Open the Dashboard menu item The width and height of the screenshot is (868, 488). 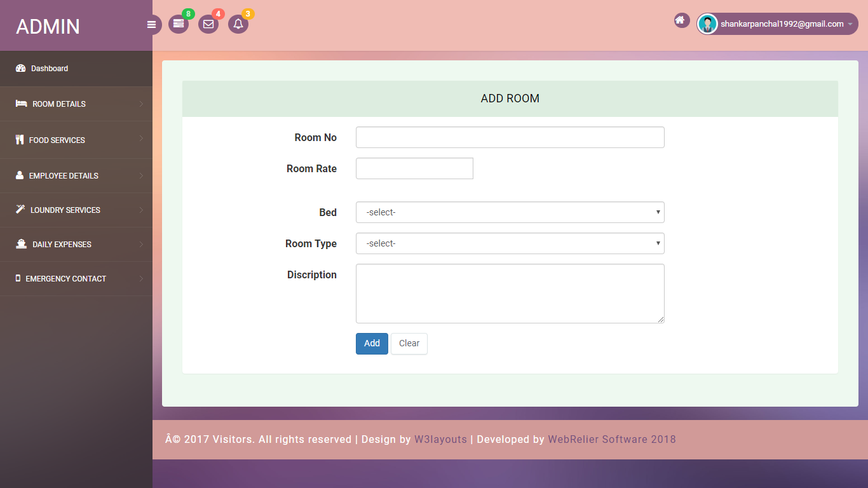click(76, 69)
